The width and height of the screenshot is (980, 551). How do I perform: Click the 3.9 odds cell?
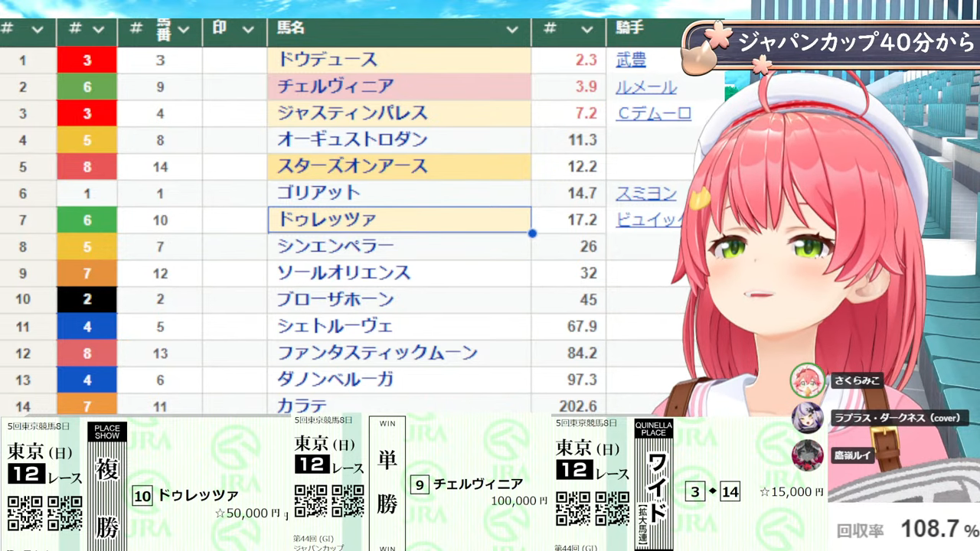pyautogui.click(x=568, y=86)
